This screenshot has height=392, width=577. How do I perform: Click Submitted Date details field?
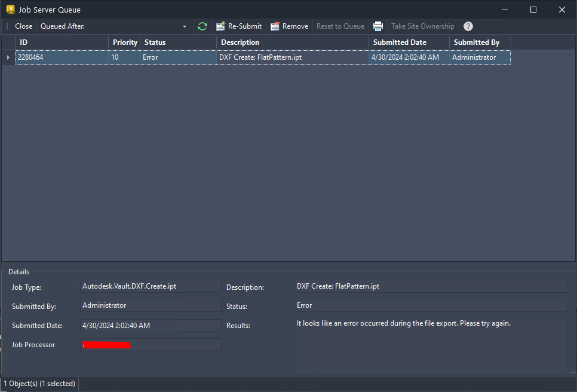[x=151, y=326]
